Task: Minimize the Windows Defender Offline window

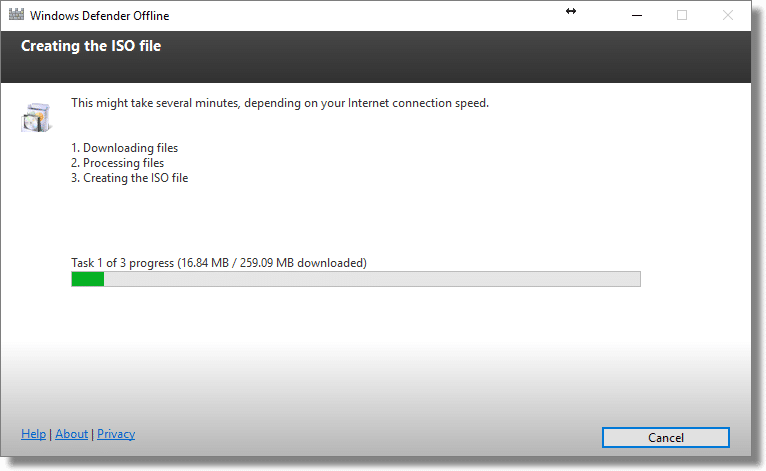Action: pyautogui.click(x=637, y=15)
